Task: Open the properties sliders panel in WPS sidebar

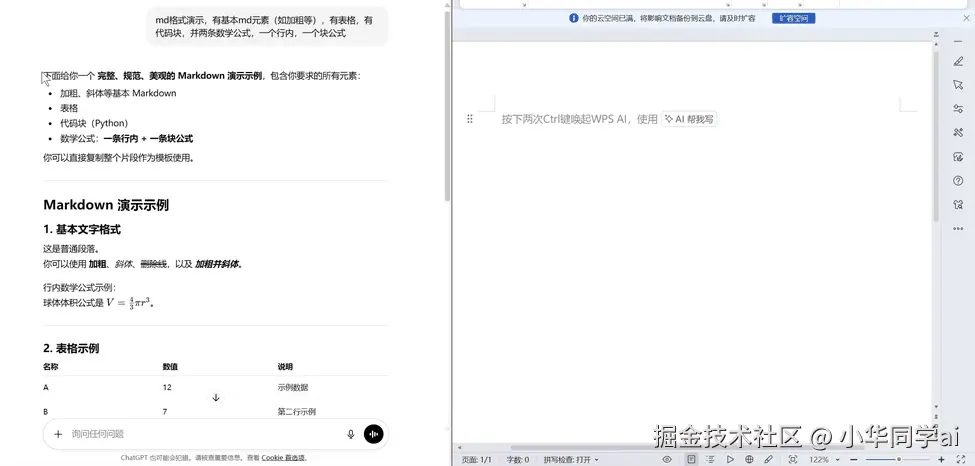Action: tap(958, 109)
